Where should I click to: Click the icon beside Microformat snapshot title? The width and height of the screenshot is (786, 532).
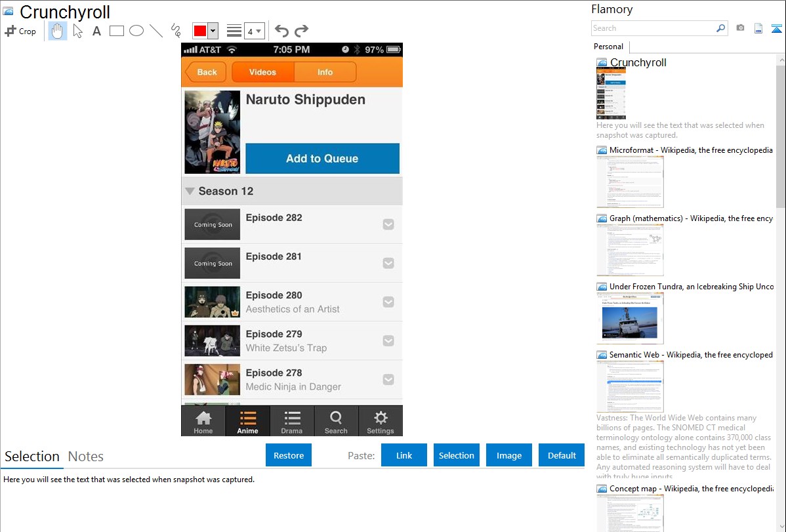(x=602, y=150)
